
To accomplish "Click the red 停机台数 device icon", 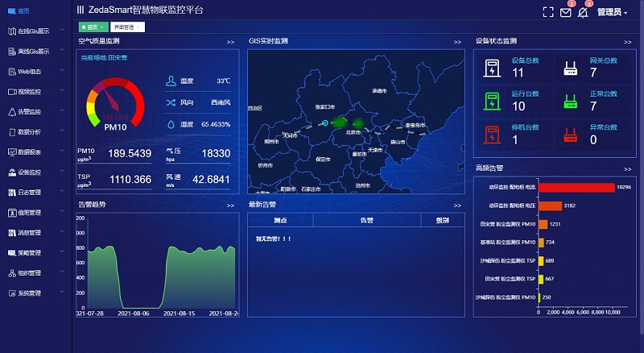I will click(x=489, y=134).
